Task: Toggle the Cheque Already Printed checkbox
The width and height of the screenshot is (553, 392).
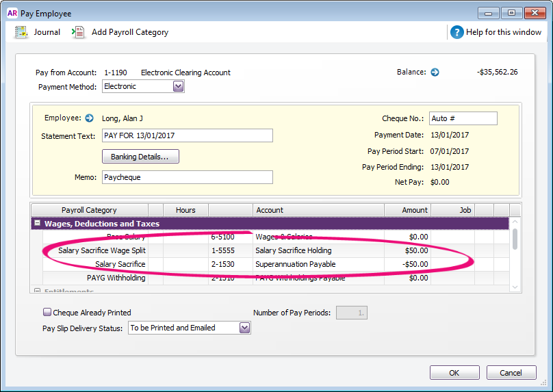Action: pos(47,312)
